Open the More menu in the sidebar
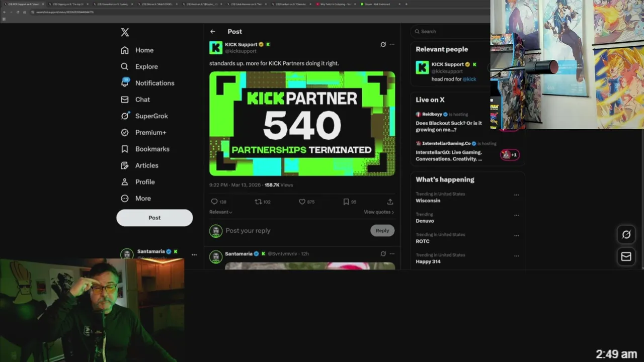This screenshot has width=644, height=362. tap(136, 198)
